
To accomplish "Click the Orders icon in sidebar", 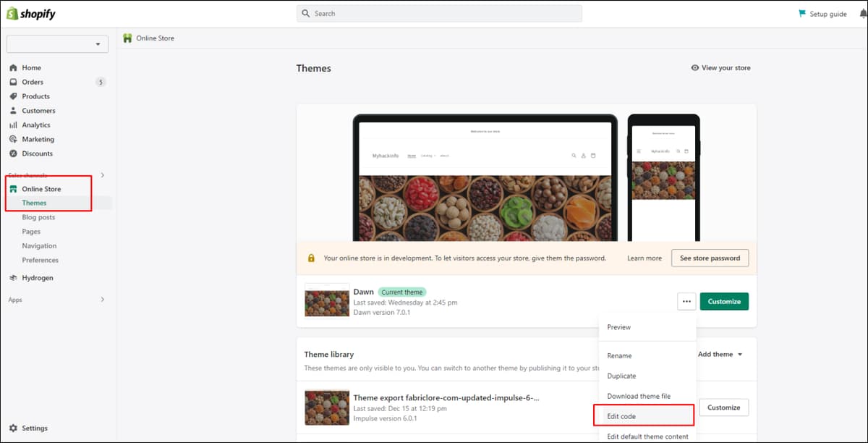I will click(13, 82).
